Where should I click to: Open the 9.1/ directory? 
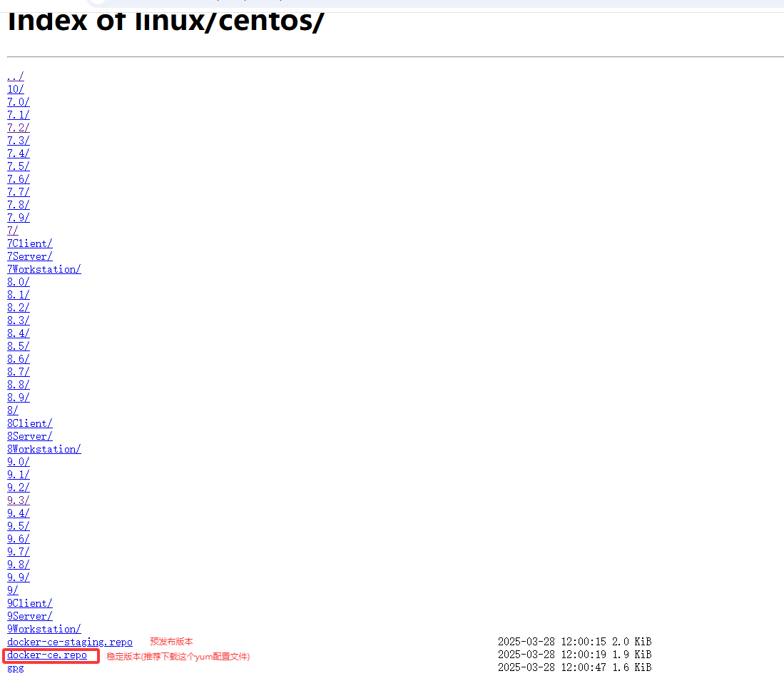[19, 475]
